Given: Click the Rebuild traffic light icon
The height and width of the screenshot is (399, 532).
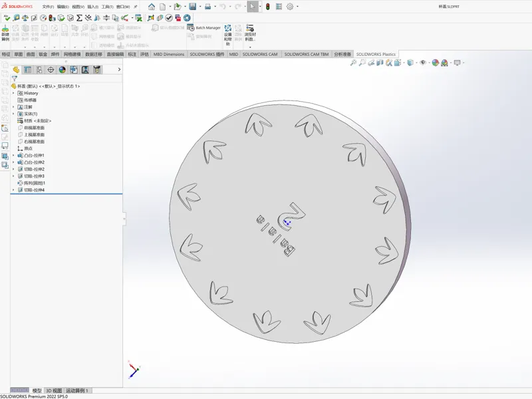Looking at the screenshot, I should [268, 7].
